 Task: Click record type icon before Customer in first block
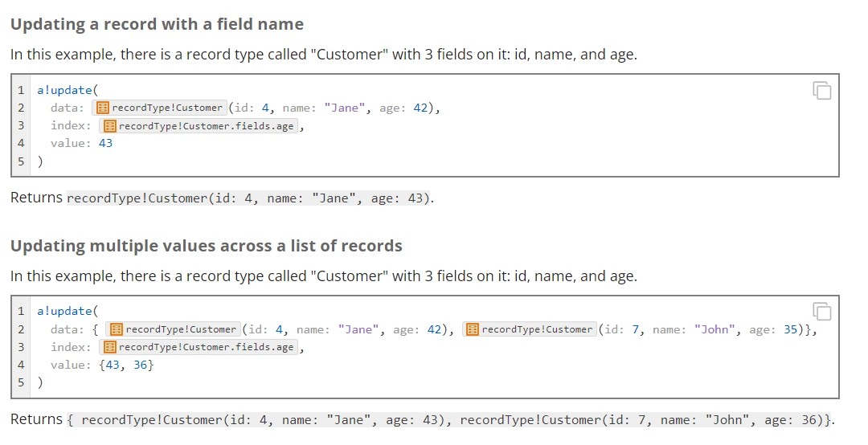click(x=102, y=108)
